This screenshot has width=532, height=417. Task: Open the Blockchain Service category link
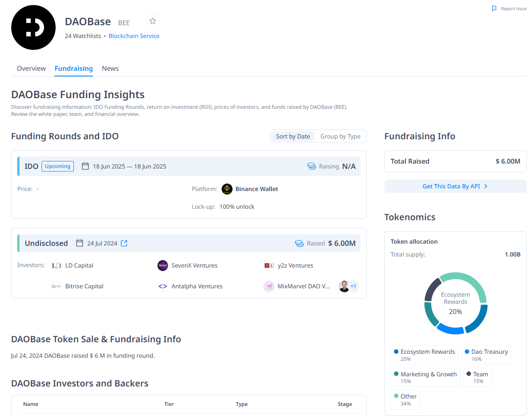point(134,36)
